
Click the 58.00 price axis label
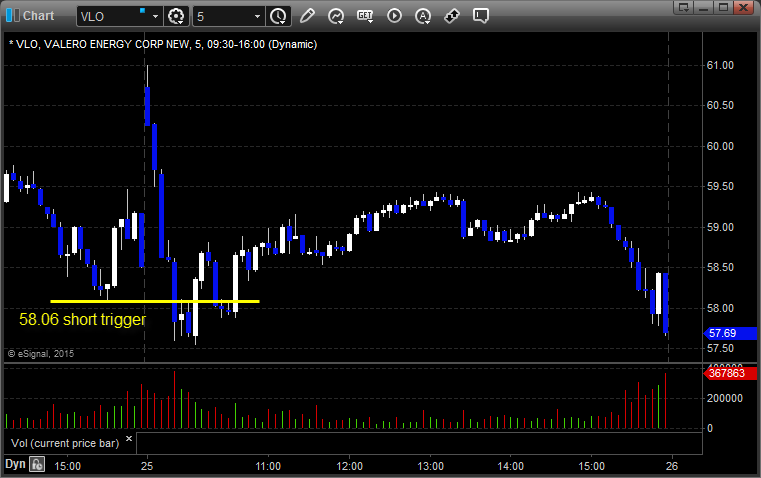point(720,308)
